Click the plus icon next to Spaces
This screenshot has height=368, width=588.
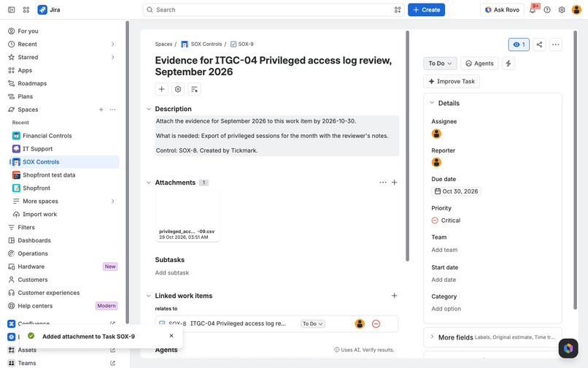[101, 110]
